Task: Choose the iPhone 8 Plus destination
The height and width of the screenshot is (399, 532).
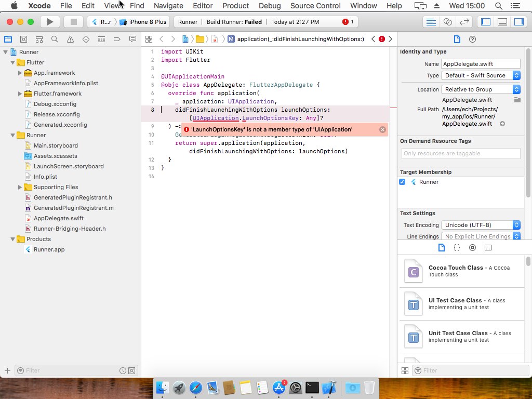Action: (x=143, y=22)
